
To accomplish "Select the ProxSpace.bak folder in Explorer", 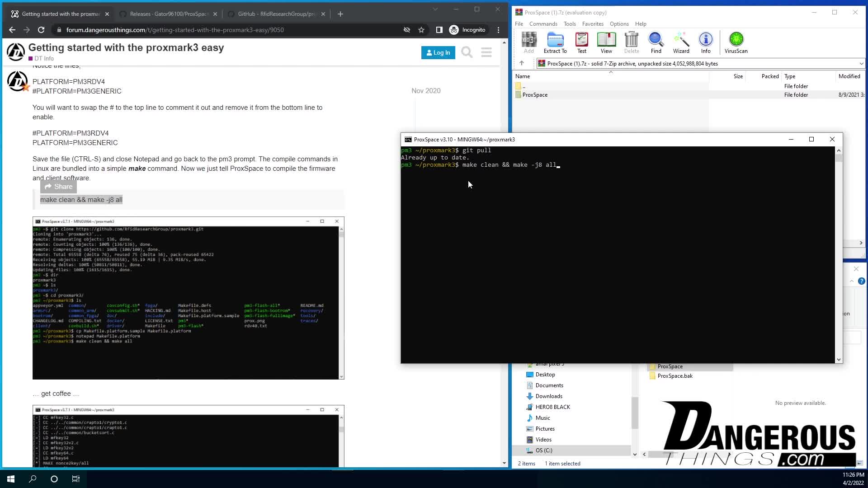I will (x=675, y=376).
